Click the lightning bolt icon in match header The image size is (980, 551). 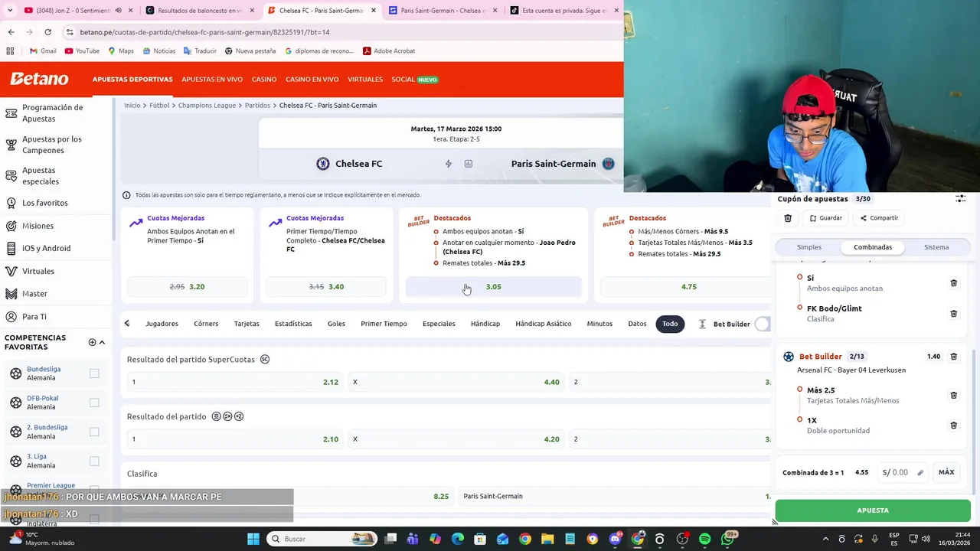pyautogui.click(x=449, y=164)
